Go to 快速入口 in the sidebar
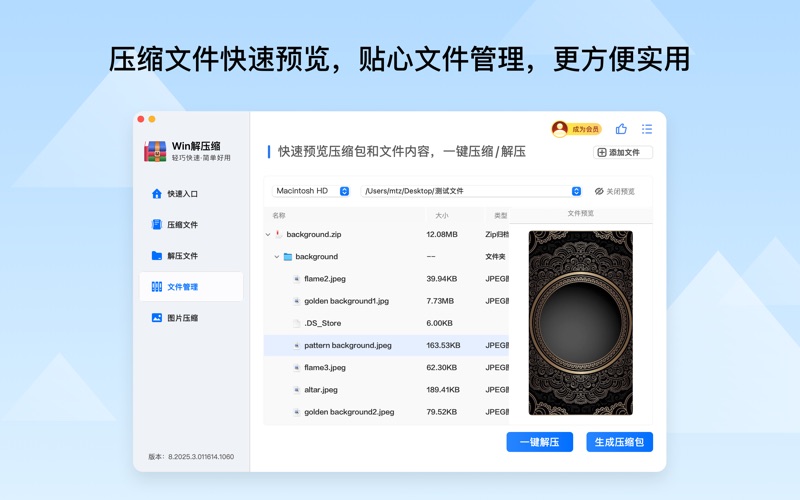 click(x=191, y=194)
